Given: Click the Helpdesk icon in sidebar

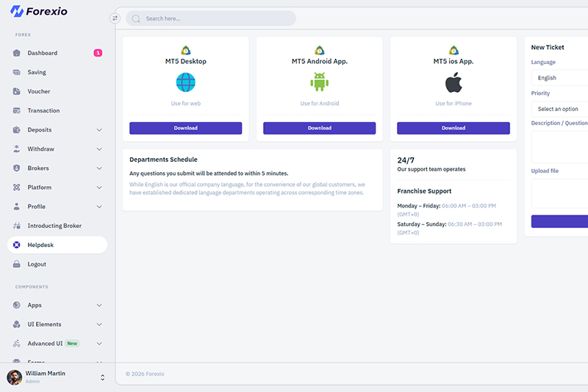Looking at the screenshot, I should pos(17,245).
